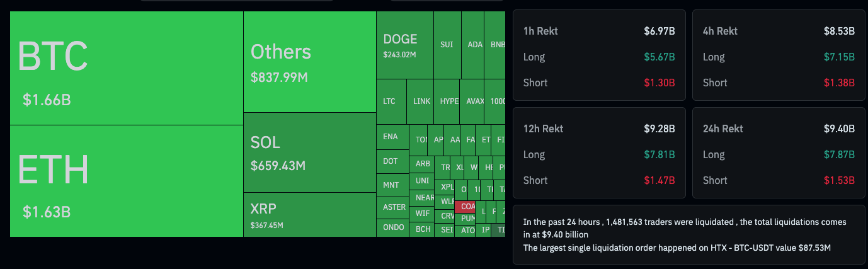Image resolution: width=868 pixels, height=269 pixels.
Task: Select the ETH heatmap tile
Action: [x=126, y=181]
